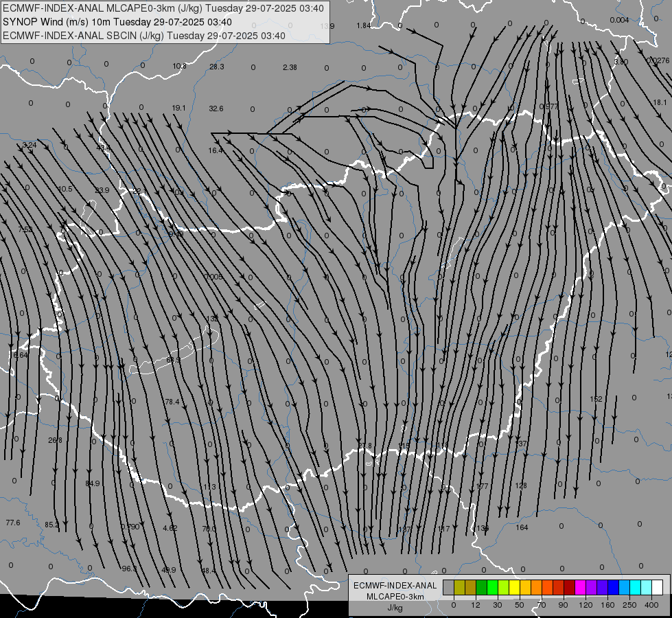Select the map value 18.1
Screen dimensions: 672x618
660,102
